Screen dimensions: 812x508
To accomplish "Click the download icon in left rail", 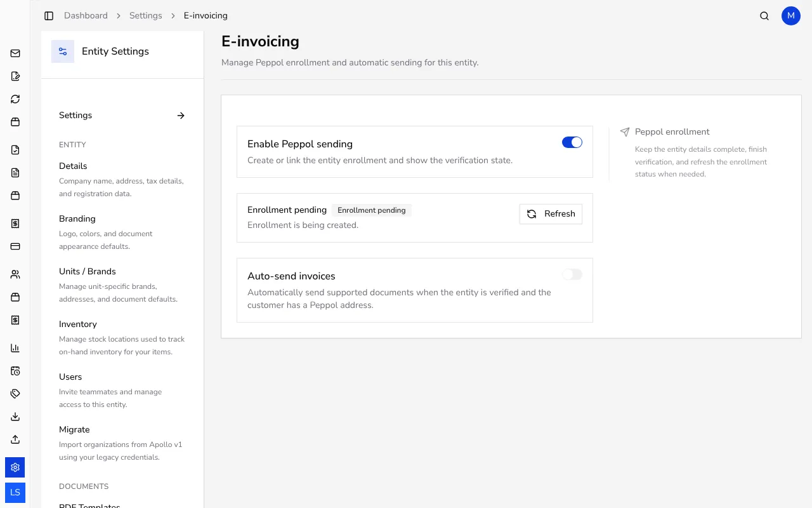I will pos(15,417).
